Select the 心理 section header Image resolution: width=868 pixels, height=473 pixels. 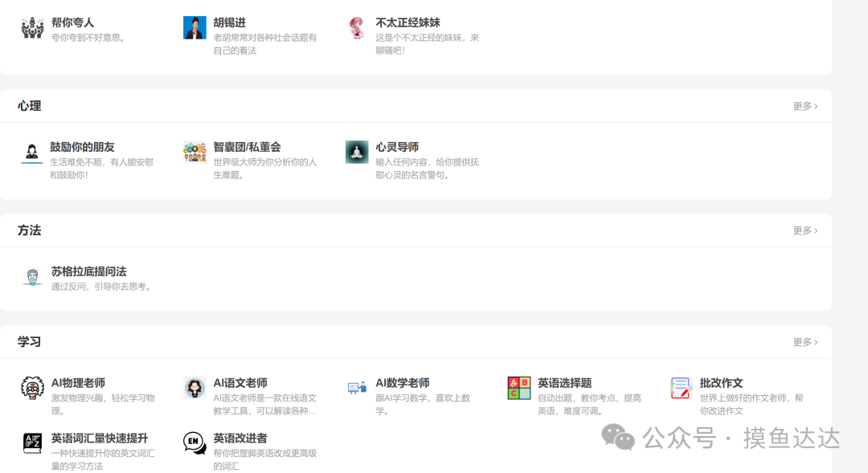coord(29,105)
